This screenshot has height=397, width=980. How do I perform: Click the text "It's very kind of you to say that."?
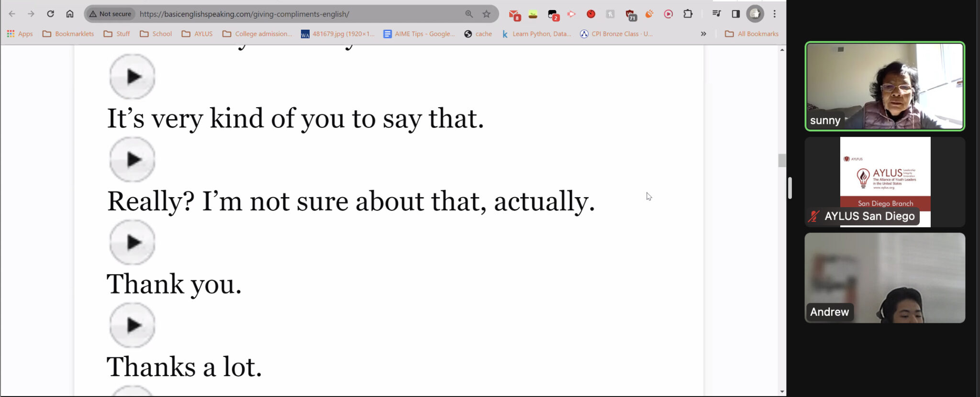(295, 119)
